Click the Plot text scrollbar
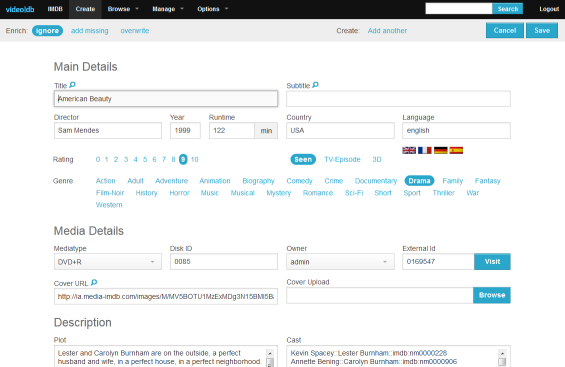Screen dimensions: 565x367 [x=270, y=358]
